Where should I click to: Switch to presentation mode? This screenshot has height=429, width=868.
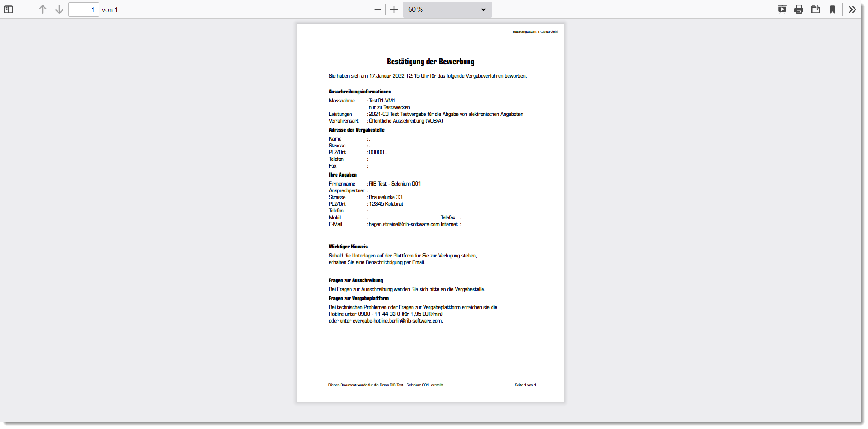coord(782,9)
